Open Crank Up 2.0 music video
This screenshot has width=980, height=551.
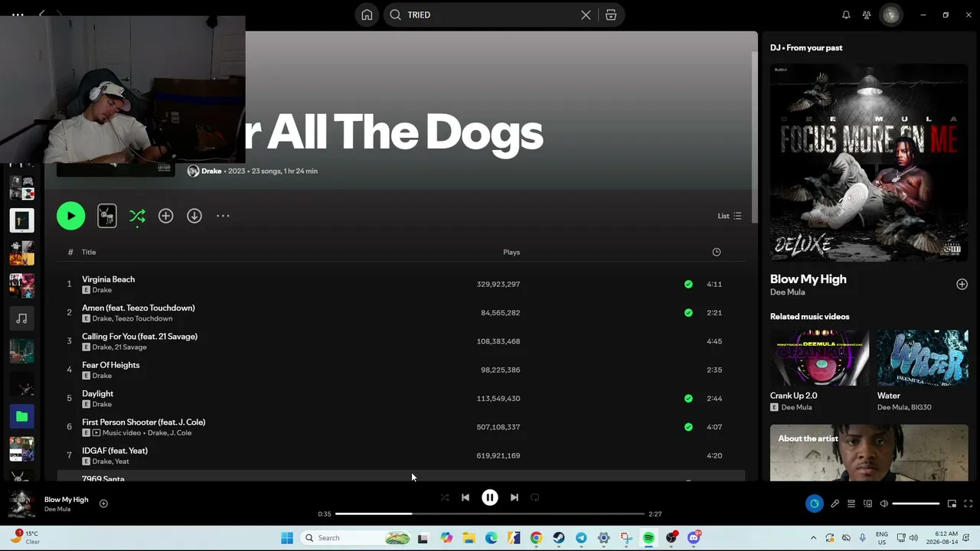pos(819,357)
